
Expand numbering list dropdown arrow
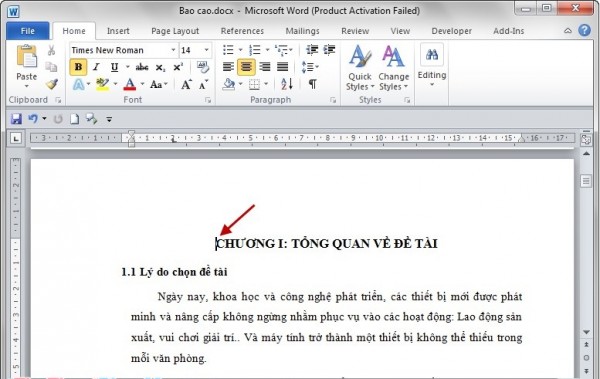coord(267,50)
